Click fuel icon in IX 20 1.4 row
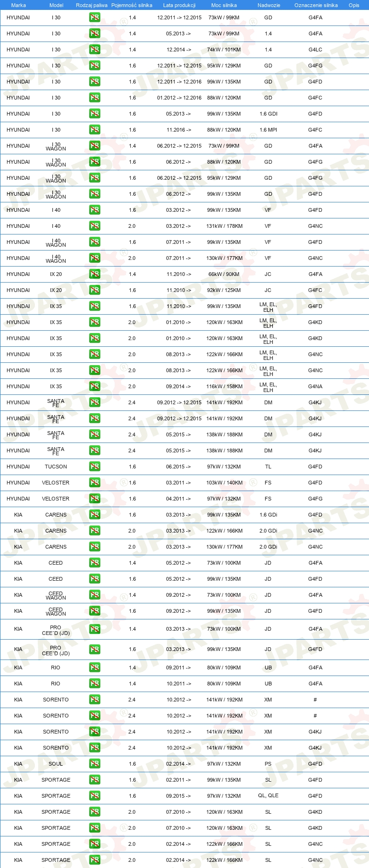Image resolution: width=369 pixels, height=868 pixels. 94,274
